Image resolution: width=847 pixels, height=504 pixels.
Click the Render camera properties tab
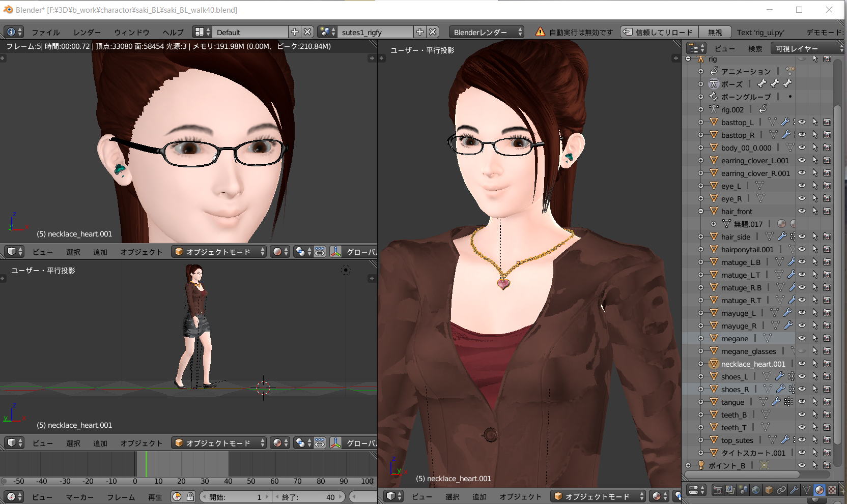(x=718, y=490)
